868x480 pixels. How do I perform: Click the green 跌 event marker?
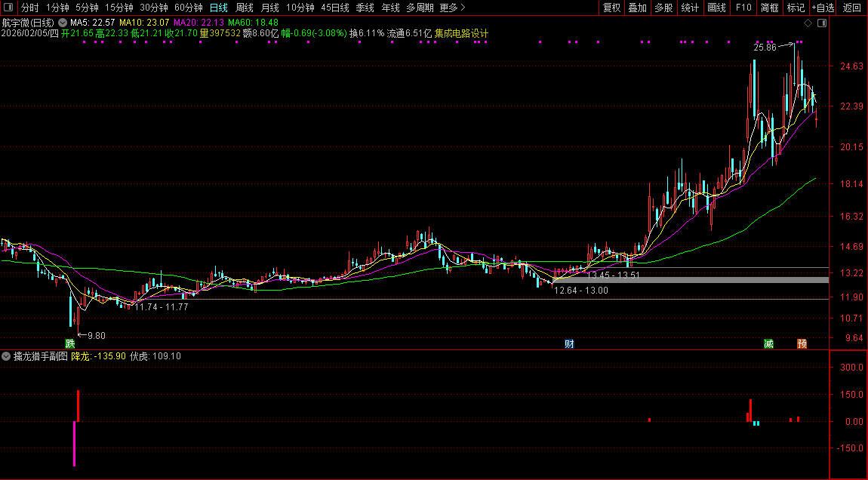[70, 343]
